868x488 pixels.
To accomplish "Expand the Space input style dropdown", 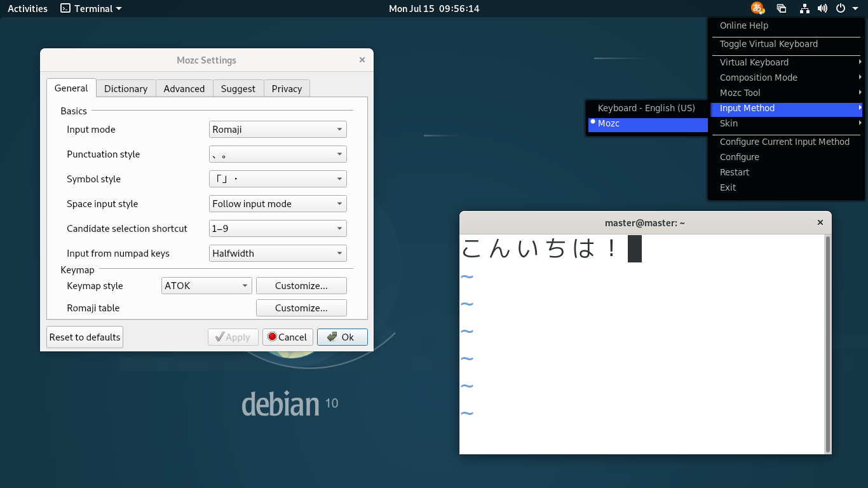I will click(x=278, y=204).
